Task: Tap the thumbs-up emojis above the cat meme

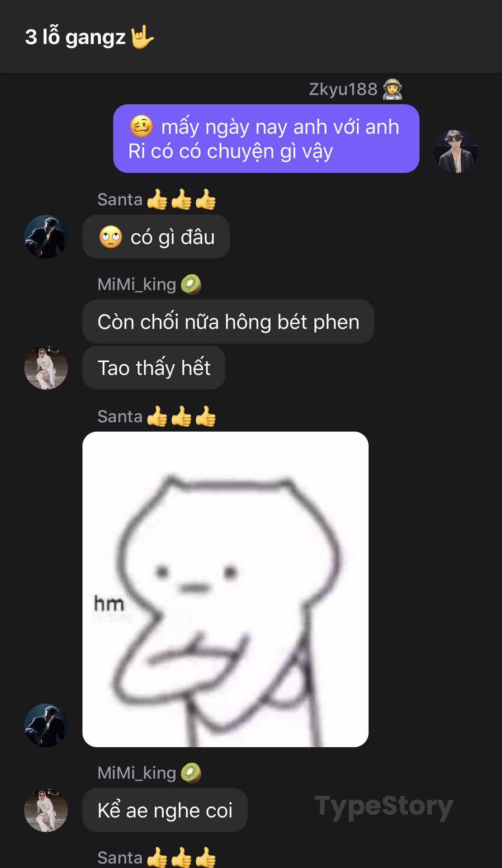Action: [181, 416]
